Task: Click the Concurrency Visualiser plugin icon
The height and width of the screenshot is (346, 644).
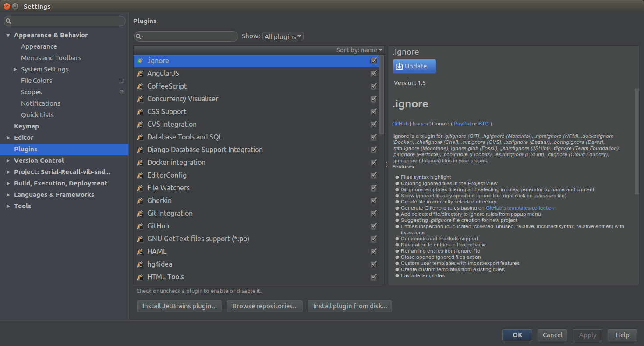Action: (140, 99)
